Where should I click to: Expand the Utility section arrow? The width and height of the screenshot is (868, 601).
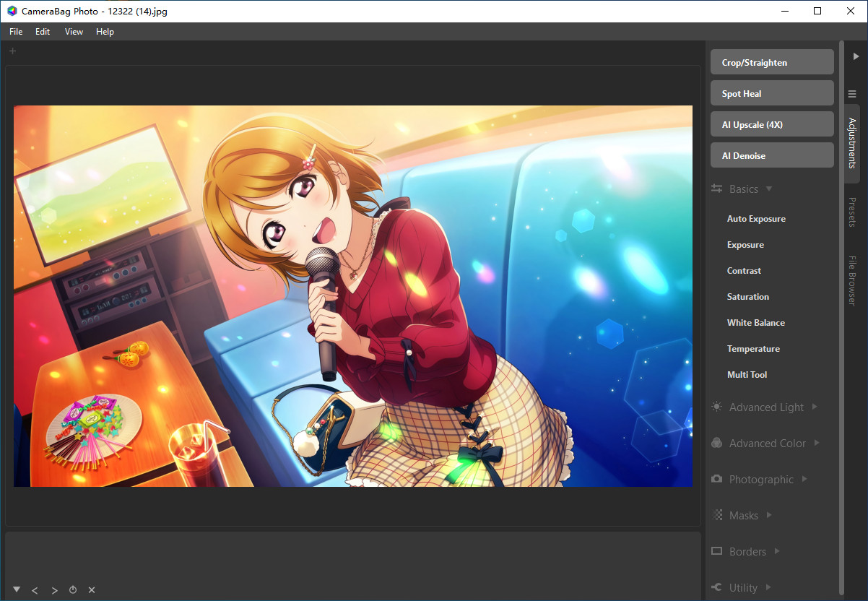pyautogui.click(x=768, y=587)
